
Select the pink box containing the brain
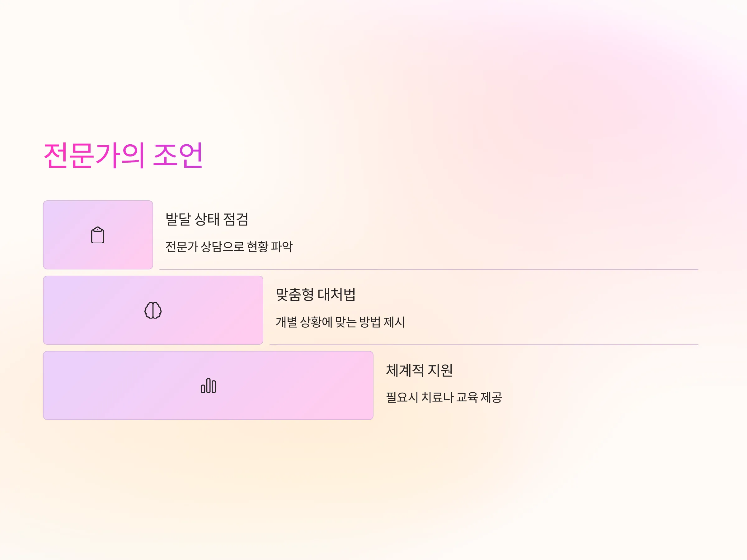coord(153,310)
